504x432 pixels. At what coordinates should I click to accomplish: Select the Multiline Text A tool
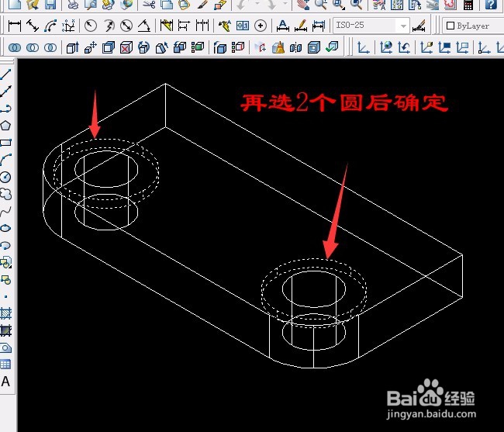tap(5, 382)
